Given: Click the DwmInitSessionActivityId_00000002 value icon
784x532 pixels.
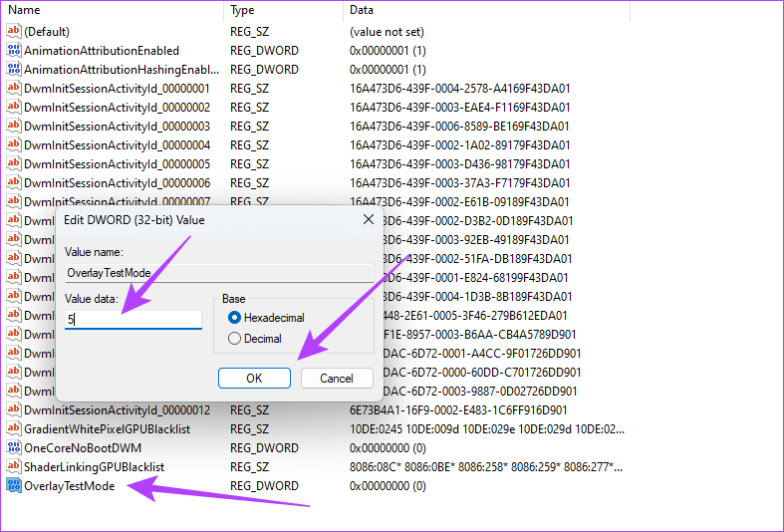Looking at the screenshot, I should coord(14,107).
